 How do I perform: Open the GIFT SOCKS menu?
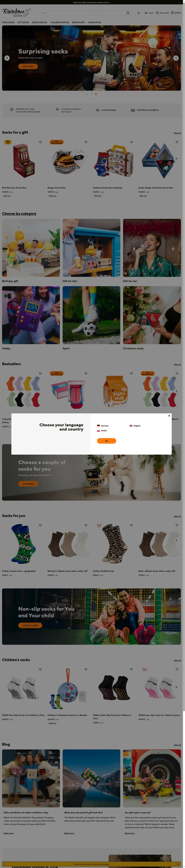(x=23, y=22)
